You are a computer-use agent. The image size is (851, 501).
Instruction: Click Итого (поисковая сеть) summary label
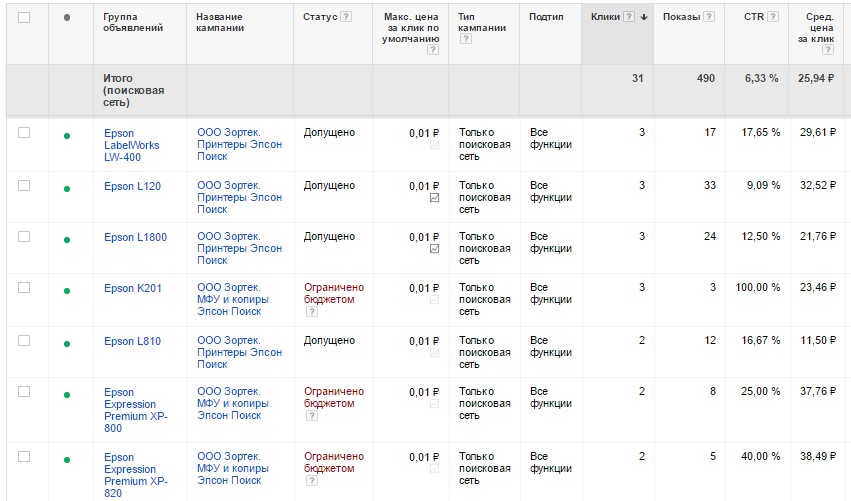[134, 90]
